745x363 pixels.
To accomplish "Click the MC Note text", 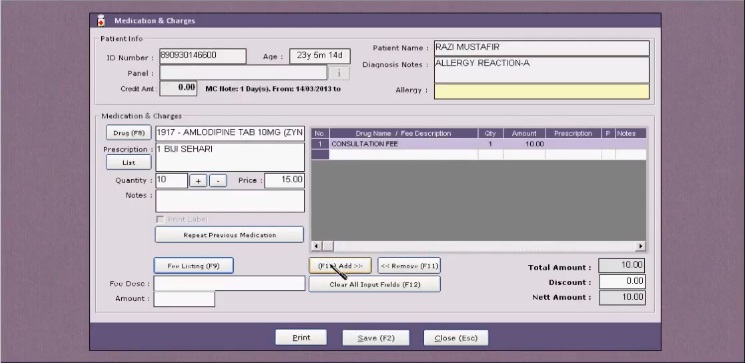I will click(x=273, y=88).
